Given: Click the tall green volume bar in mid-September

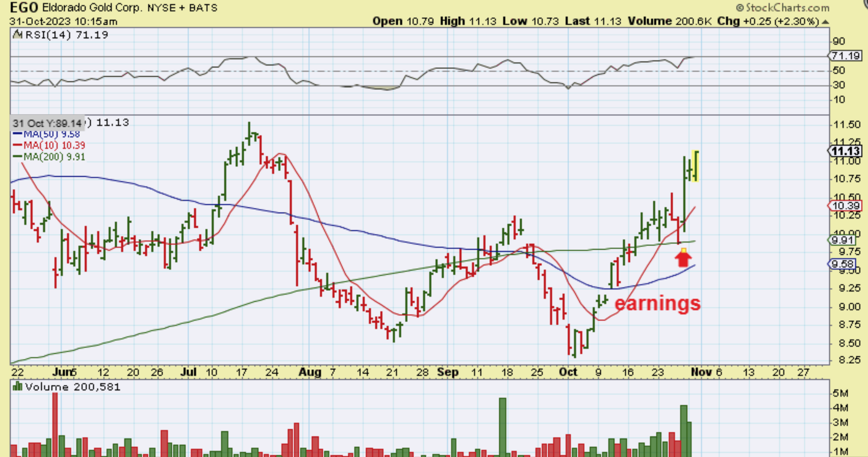Looking at the screenshot, I should click(503, 427).
